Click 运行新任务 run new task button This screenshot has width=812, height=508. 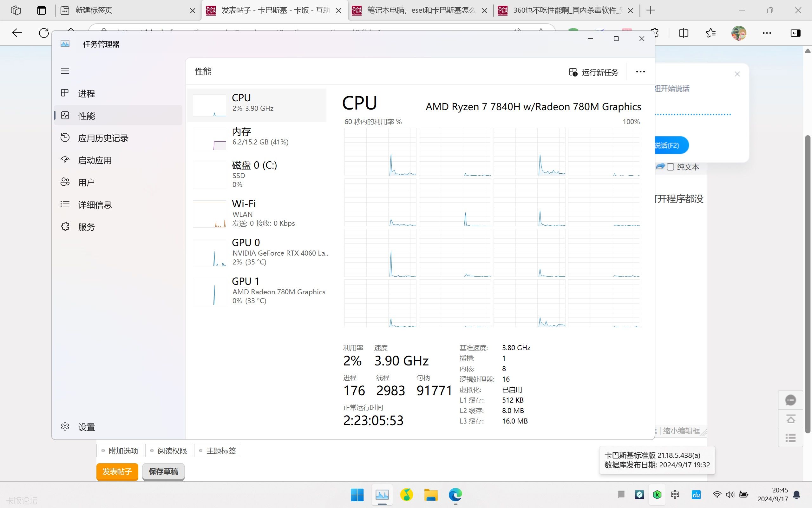point(593,72)
